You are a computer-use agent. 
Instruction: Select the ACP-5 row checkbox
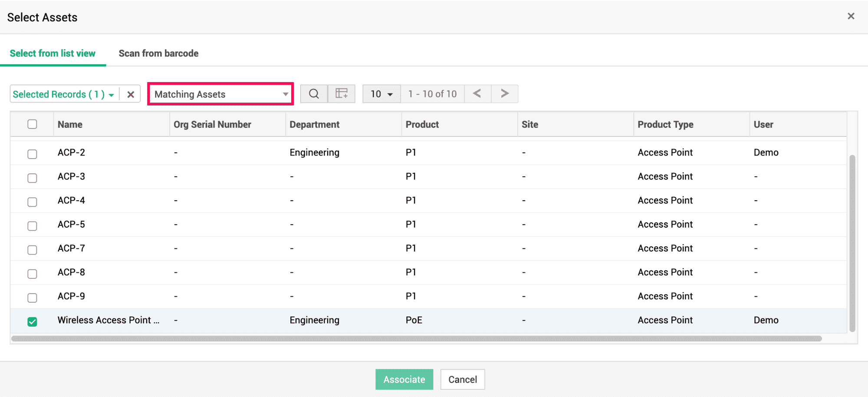coord(32,226)
